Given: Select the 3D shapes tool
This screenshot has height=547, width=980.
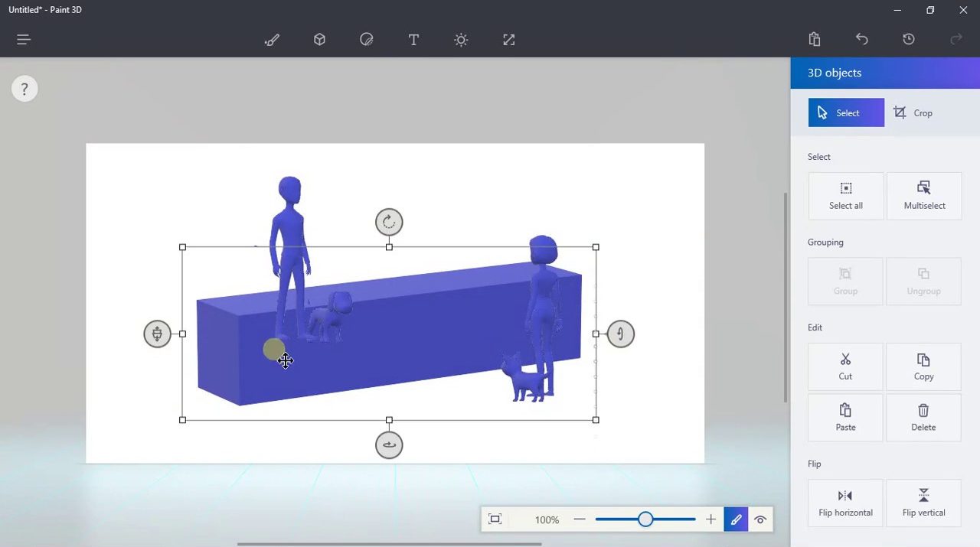Looking at the screenshot, I should (319, 40).
